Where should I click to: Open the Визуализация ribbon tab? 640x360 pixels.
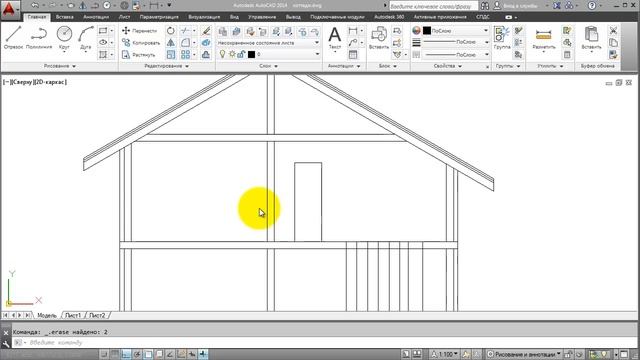click(204, 17)
